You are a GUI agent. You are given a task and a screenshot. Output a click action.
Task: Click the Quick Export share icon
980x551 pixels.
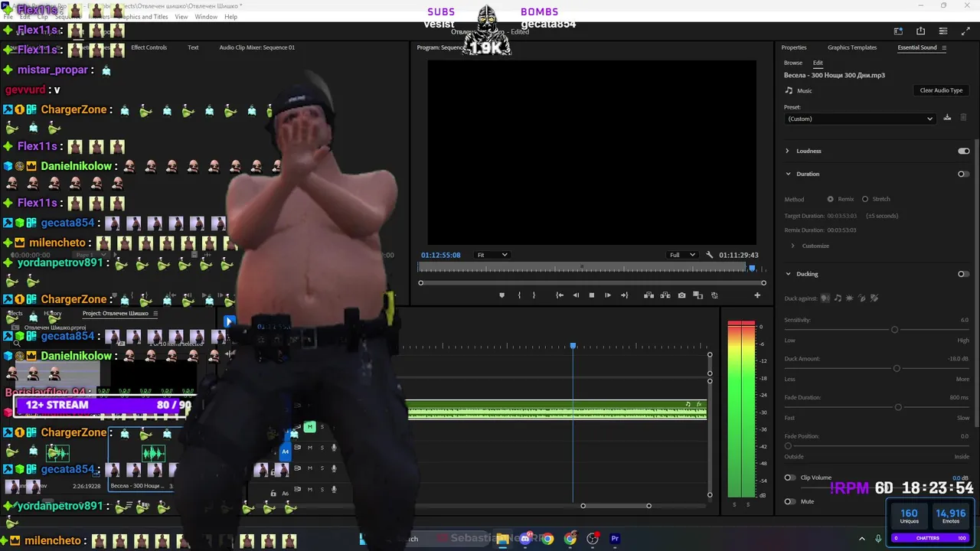pyautogui.click(x=920, y=31)
